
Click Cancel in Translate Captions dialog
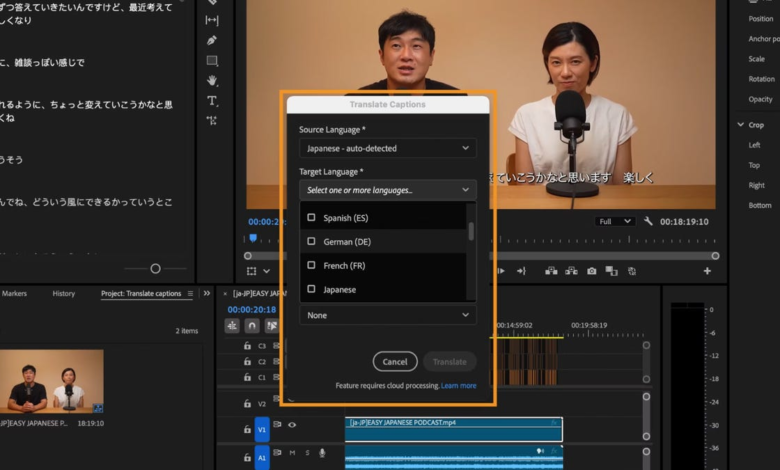pos(395,362)
